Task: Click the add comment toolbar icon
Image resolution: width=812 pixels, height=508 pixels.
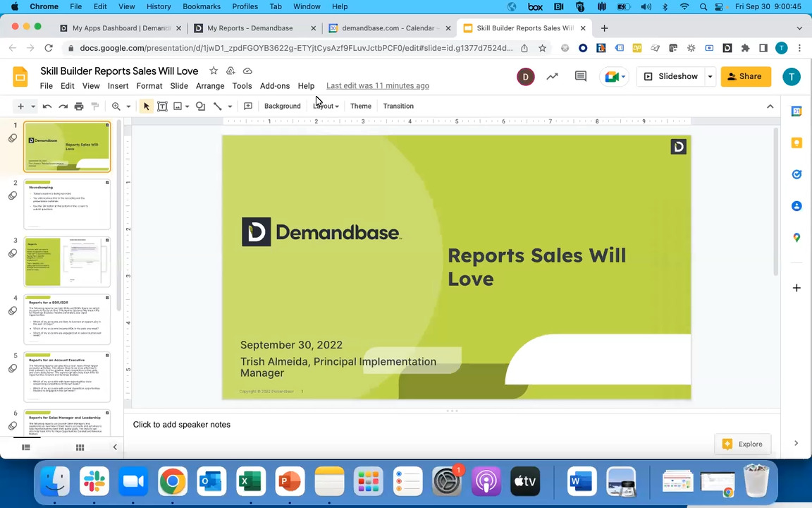Action: (x=248, y=107)
